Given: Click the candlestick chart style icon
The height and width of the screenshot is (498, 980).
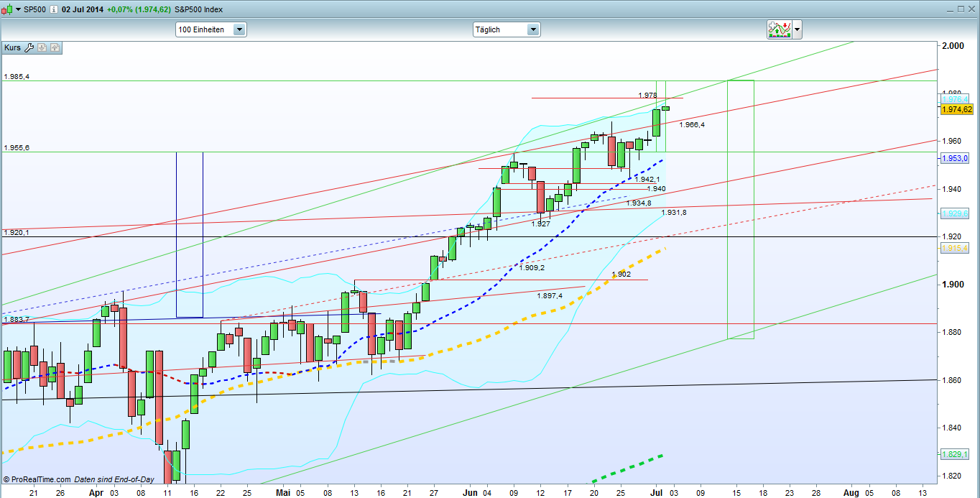Looking at the screenshot, I should coord(8,9).
